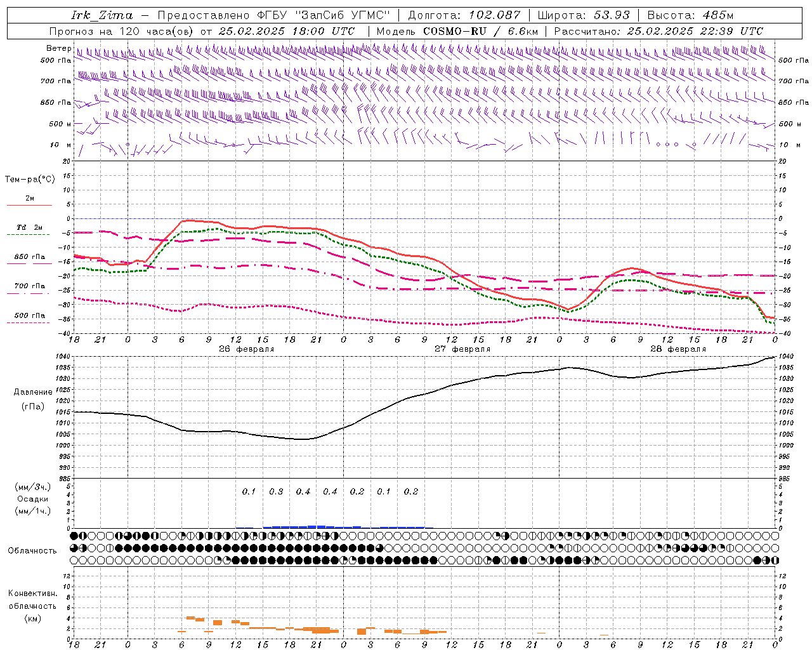812x650 pixels.
Task: Click the 700 гПа legend entry in temperature panel
Action: pos(30,286)
